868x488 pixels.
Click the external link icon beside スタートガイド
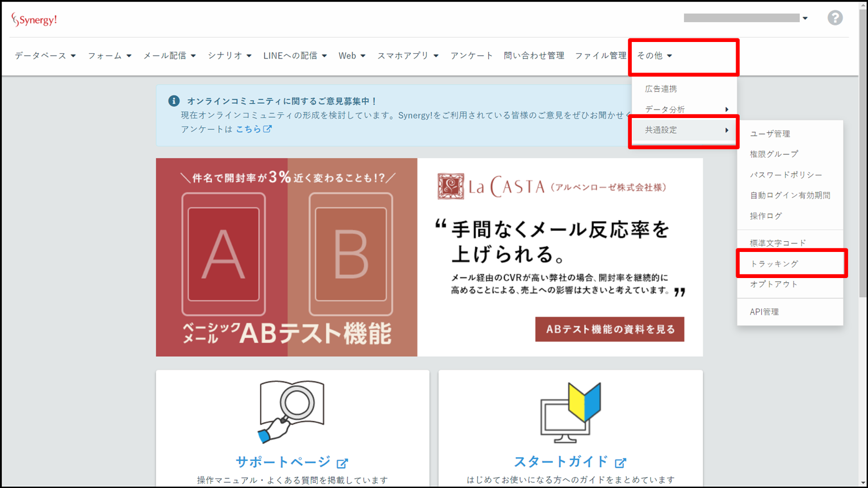[620, 463]
